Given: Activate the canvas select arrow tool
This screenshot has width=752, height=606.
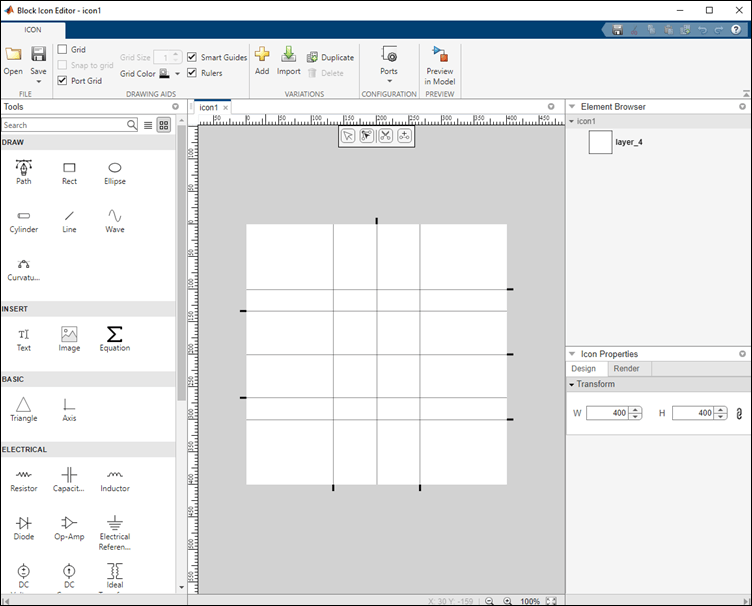Looking at the screenshot, I should (348, 136).
